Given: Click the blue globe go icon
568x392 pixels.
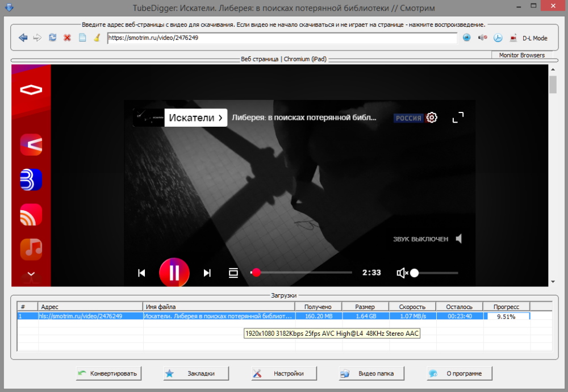Looking at the screenshot, I should click(x=466, y=37).
